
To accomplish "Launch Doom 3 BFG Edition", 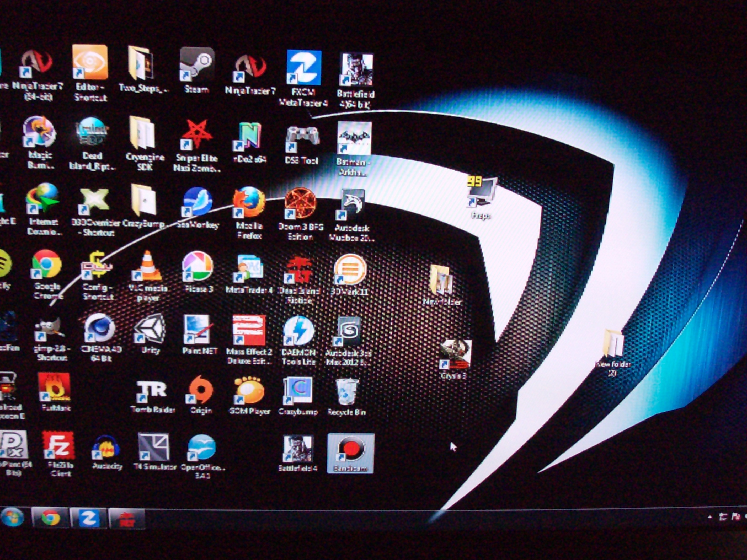I will [x=301, y=214].
